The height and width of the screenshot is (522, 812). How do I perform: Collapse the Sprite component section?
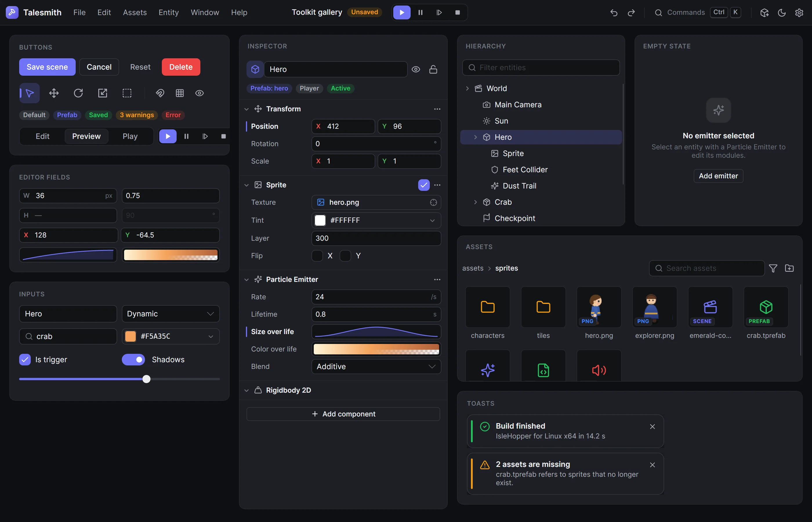(246, 185)
